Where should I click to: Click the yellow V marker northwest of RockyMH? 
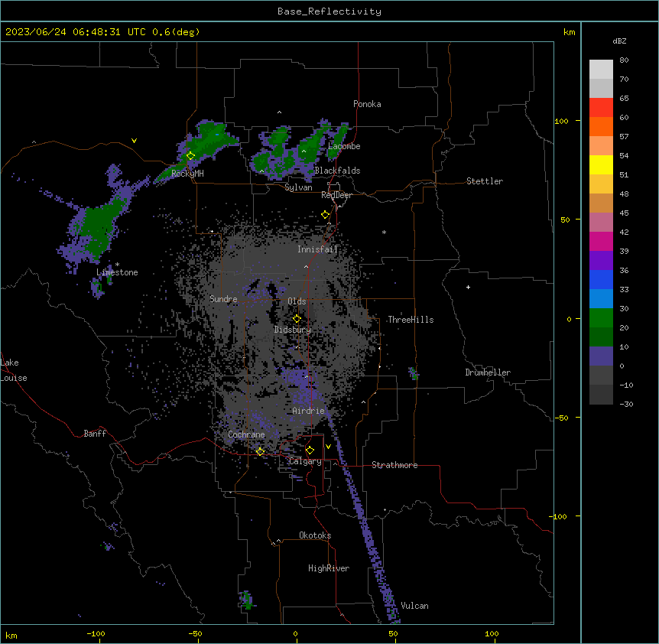(134, 141)
